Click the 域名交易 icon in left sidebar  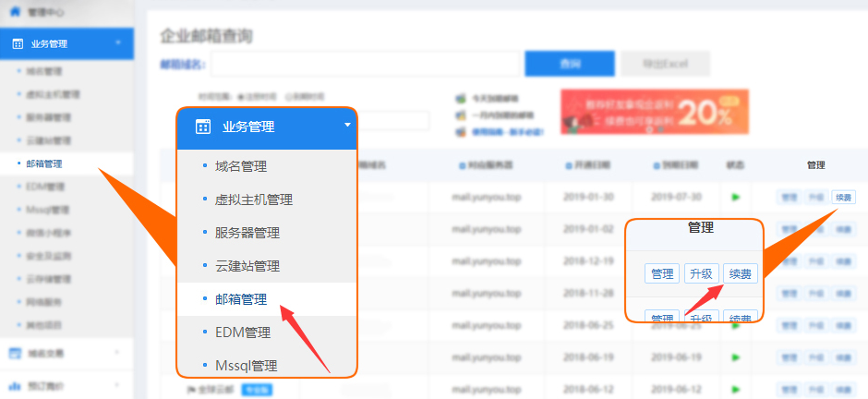click(15, 353)
